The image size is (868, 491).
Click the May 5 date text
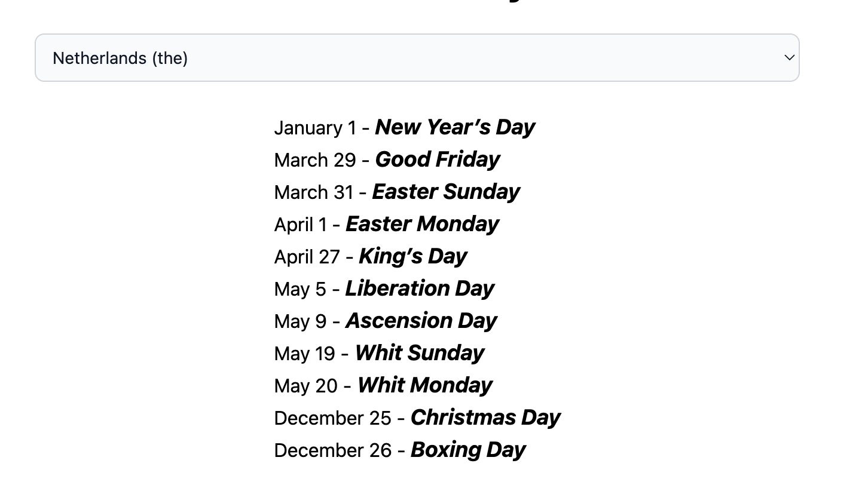300,289
